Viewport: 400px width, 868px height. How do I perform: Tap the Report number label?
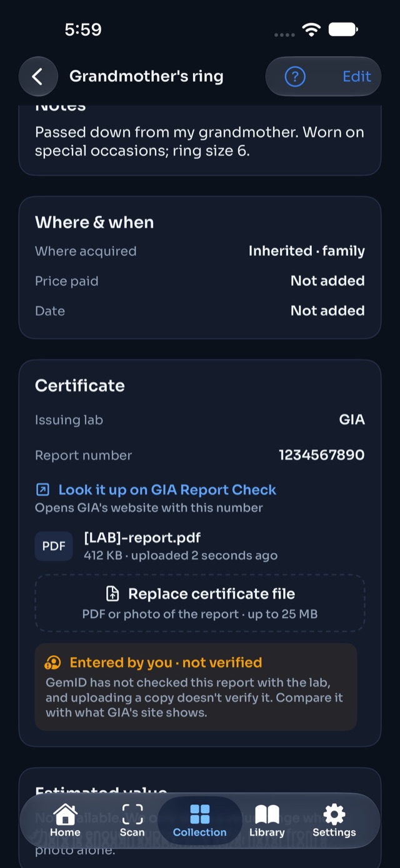(x=83, y=455)
